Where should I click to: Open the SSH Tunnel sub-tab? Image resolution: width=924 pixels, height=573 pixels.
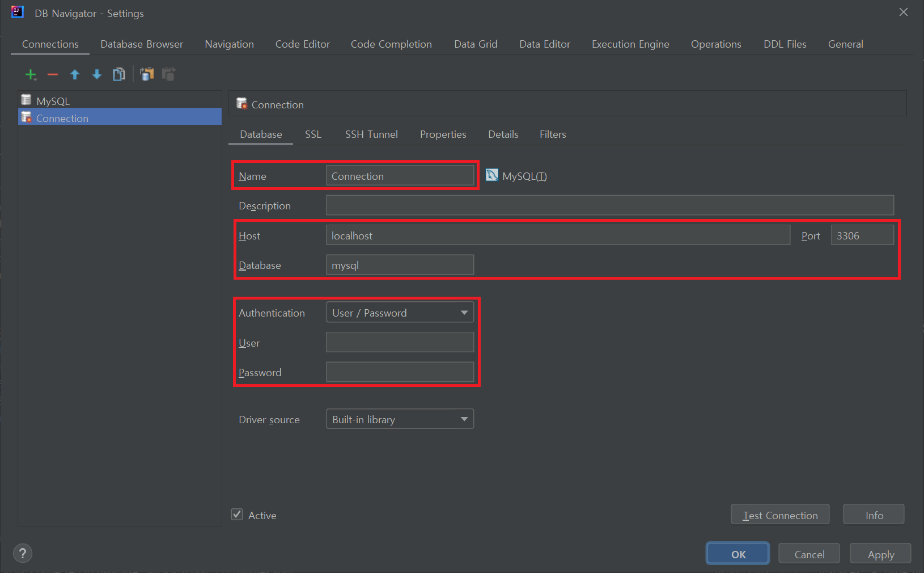371,134
